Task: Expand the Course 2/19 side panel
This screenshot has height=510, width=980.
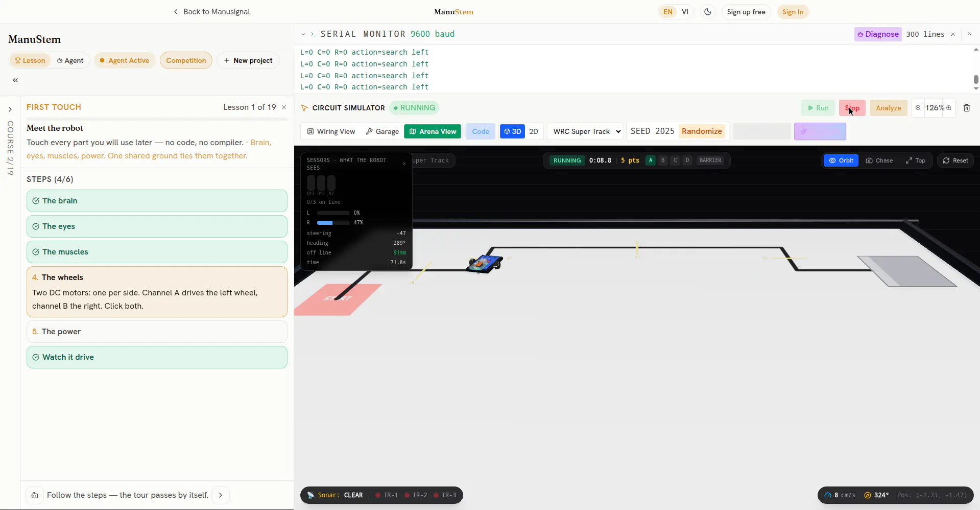Action: [10, 109]
